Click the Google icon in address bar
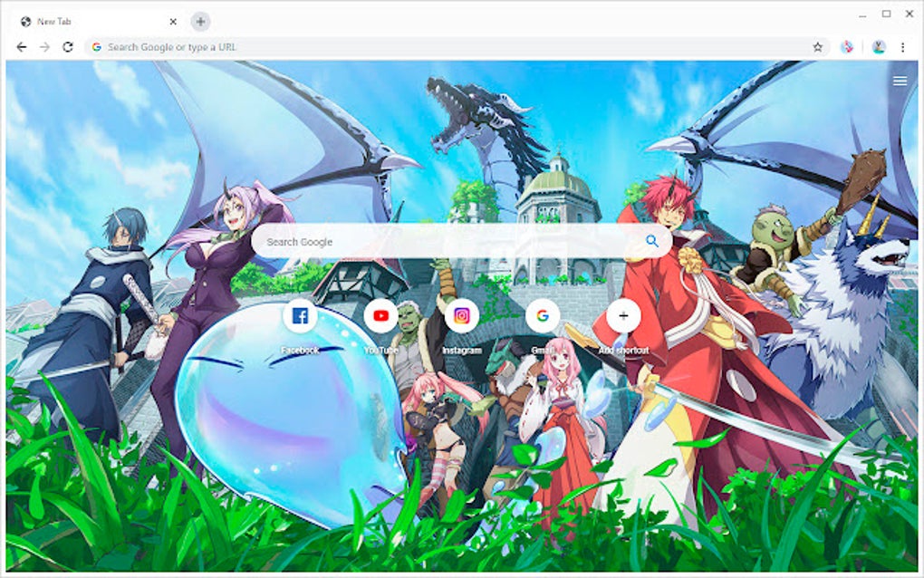This screenshot has height=578, width=924. click(x=97, y=47)
